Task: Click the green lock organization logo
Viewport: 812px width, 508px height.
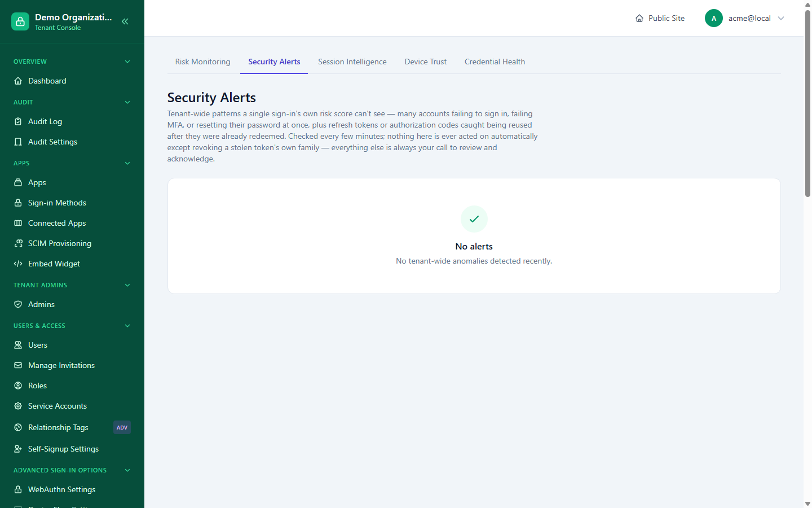Action: 20,21
